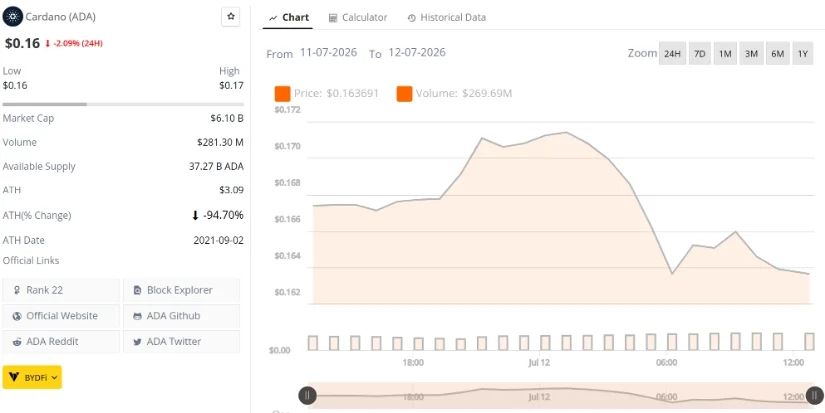Open the Historical Data tab
The image size is (825, 413).
[x=447, y=17]
